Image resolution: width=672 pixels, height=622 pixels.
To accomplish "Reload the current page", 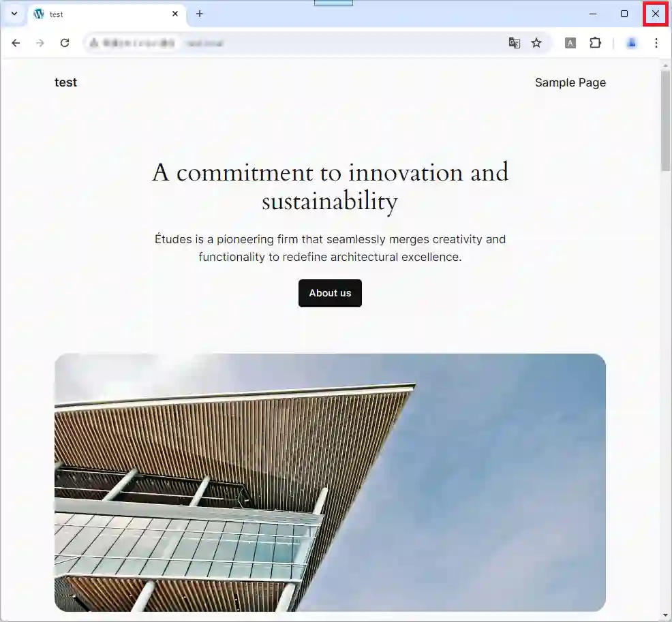I will tap(65, 43).
